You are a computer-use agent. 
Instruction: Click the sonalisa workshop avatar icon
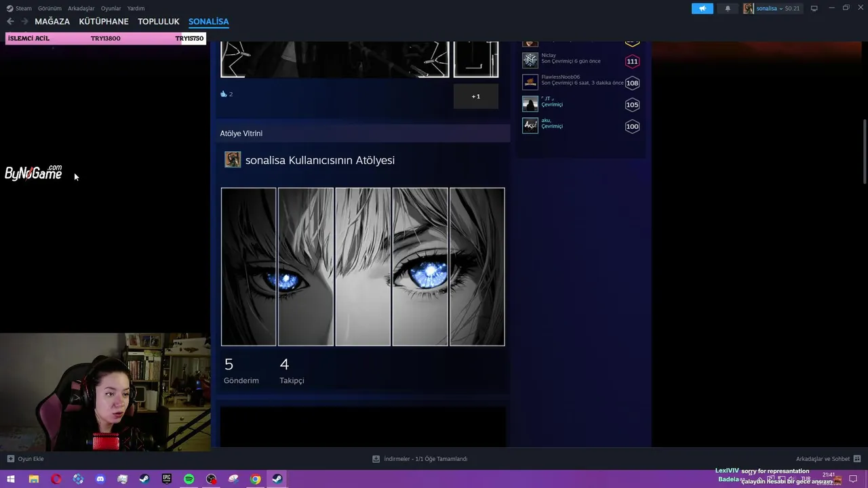click(233, 160)
